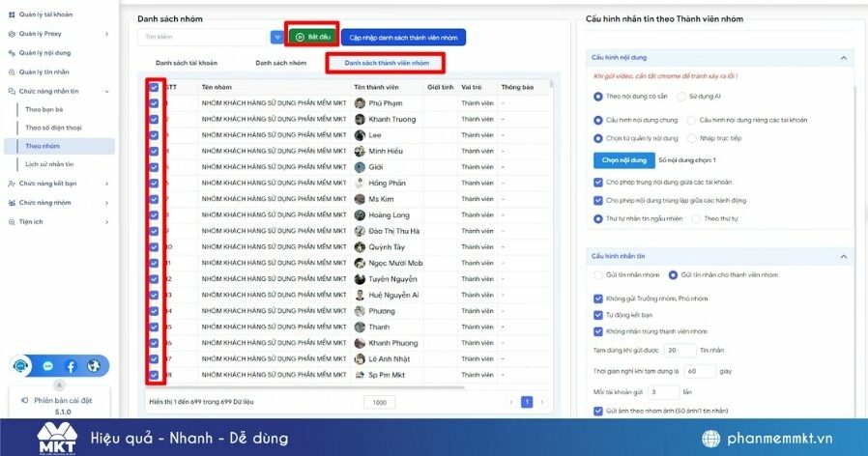
Task: Click Minh Hiếu member avatar
Action: click(360, 151)
